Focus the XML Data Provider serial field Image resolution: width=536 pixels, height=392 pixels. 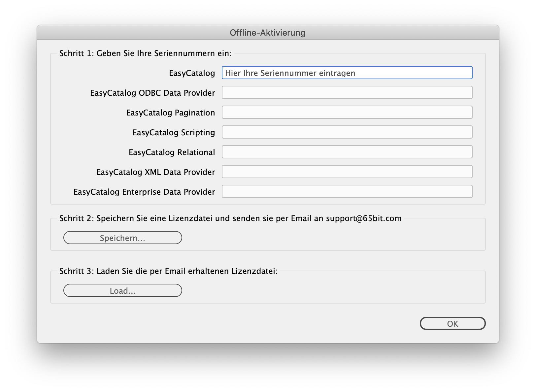347,172
